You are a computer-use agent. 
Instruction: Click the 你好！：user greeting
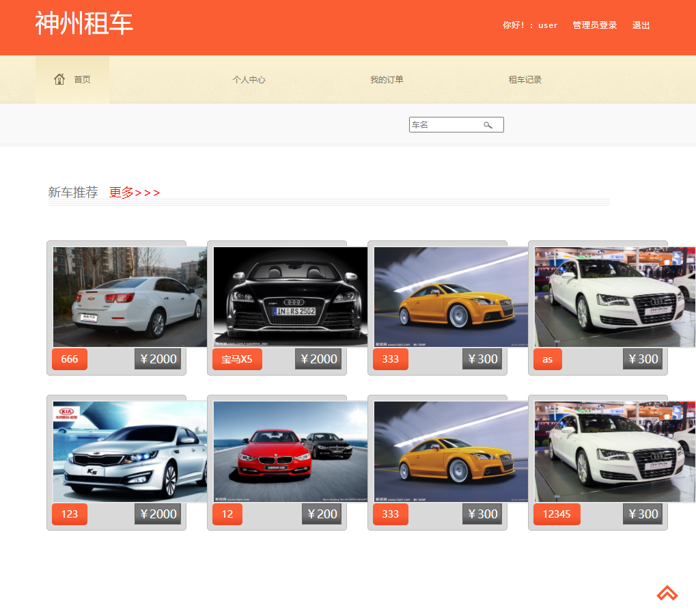tap(529, 25)
